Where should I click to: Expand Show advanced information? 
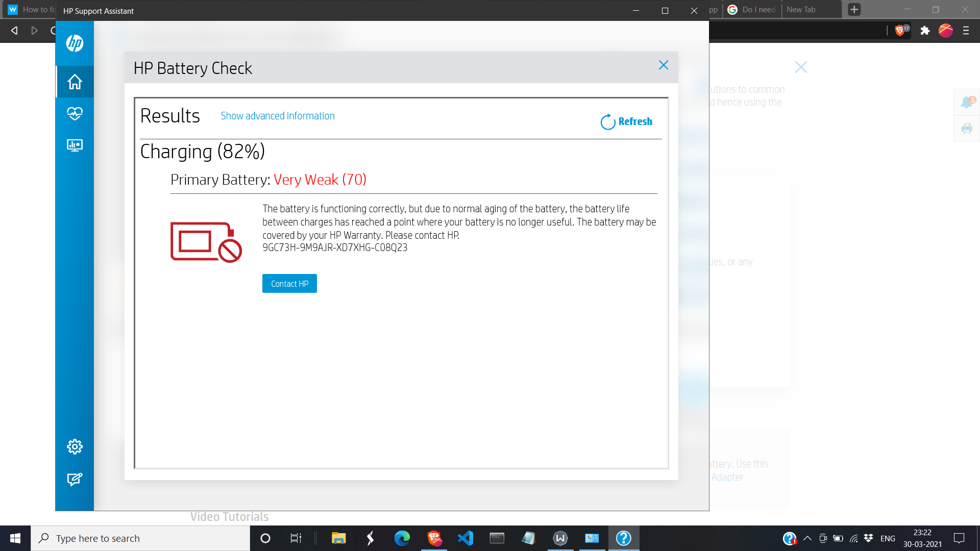coord(277,116)
